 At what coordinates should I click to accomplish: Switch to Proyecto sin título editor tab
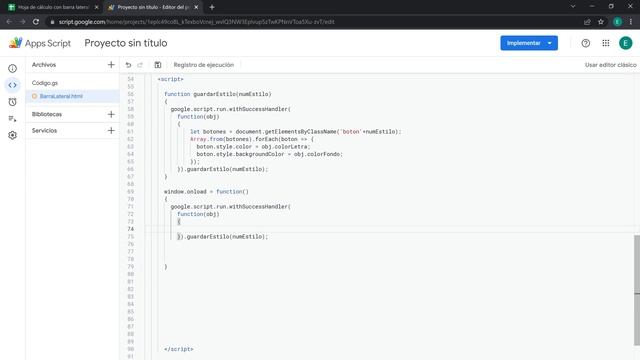coord(153,7)
